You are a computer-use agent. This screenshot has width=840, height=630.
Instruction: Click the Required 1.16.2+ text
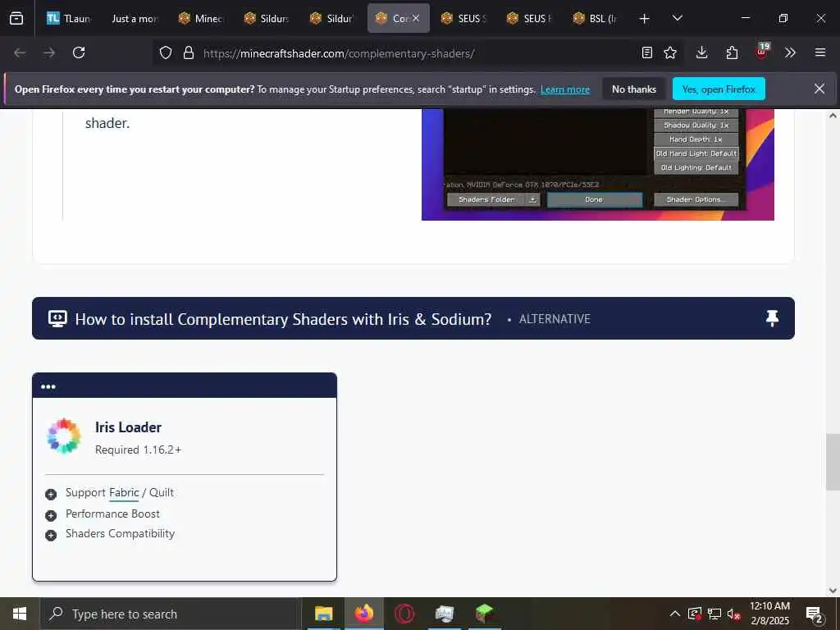138,450
